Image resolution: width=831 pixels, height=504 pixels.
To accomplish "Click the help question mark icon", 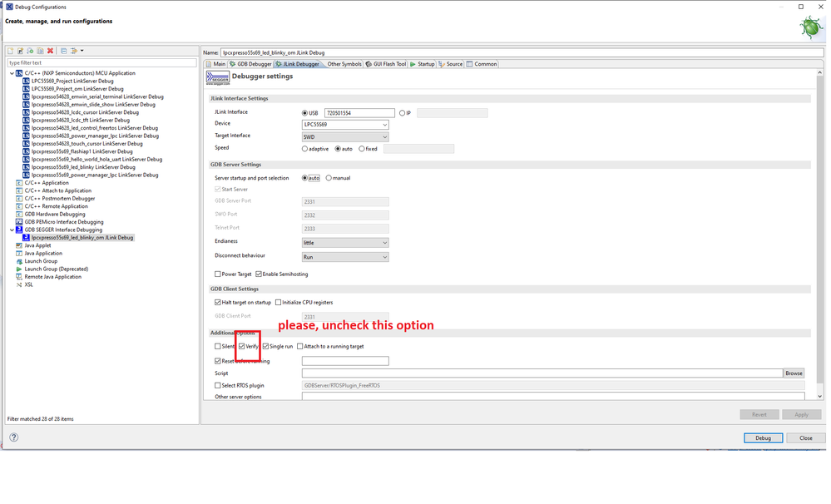I will [x=14, y=437].
